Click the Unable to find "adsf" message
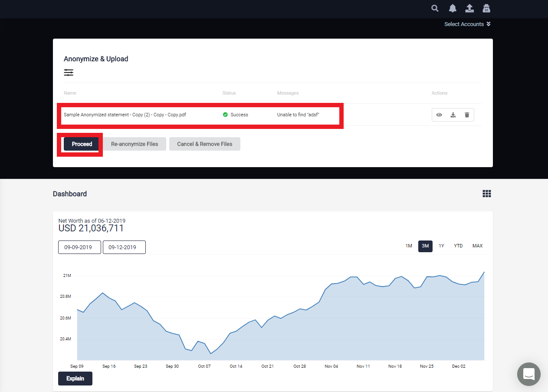The width and height of the screenshot is (548, 392). click(x=299, y=115)
